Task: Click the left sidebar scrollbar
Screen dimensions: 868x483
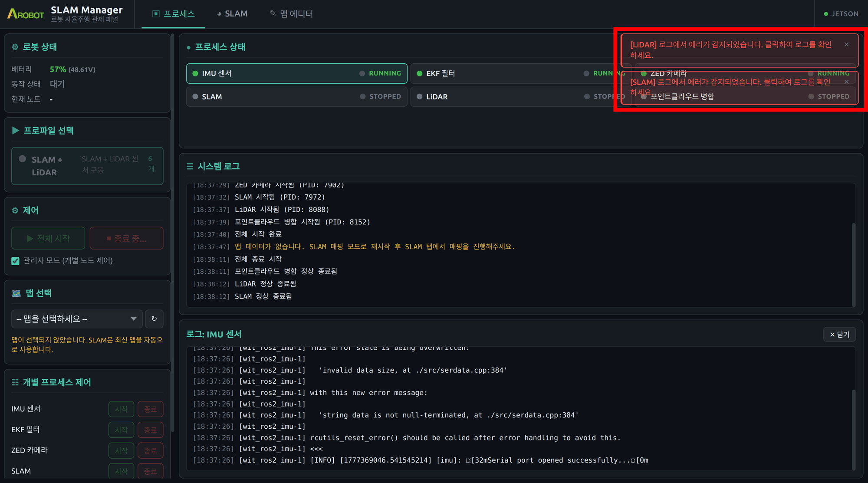Action: tap(173, 232)
